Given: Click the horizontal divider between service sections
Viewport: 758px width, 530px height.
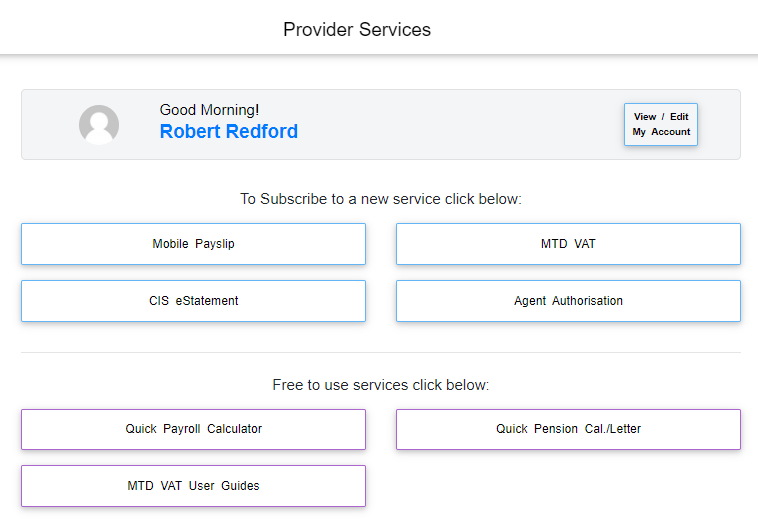Looking at the screenshot, I should (380, 352).
